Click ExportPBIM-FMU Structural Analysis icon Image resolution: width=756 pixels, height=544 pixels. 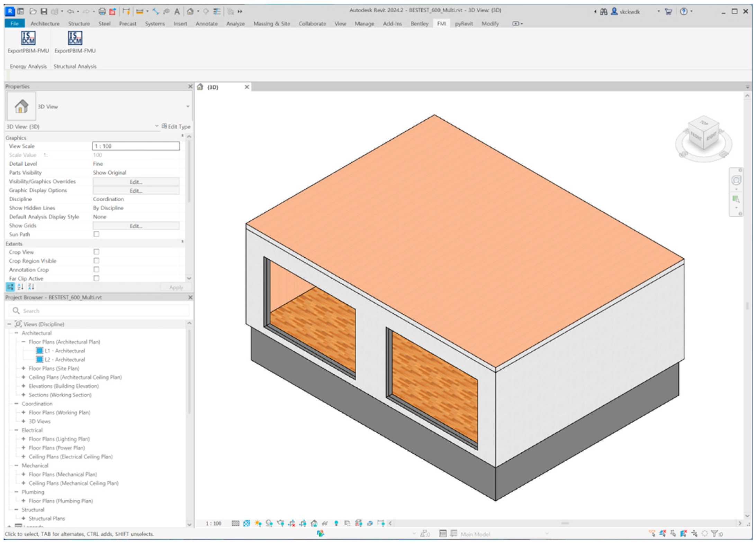75,38
